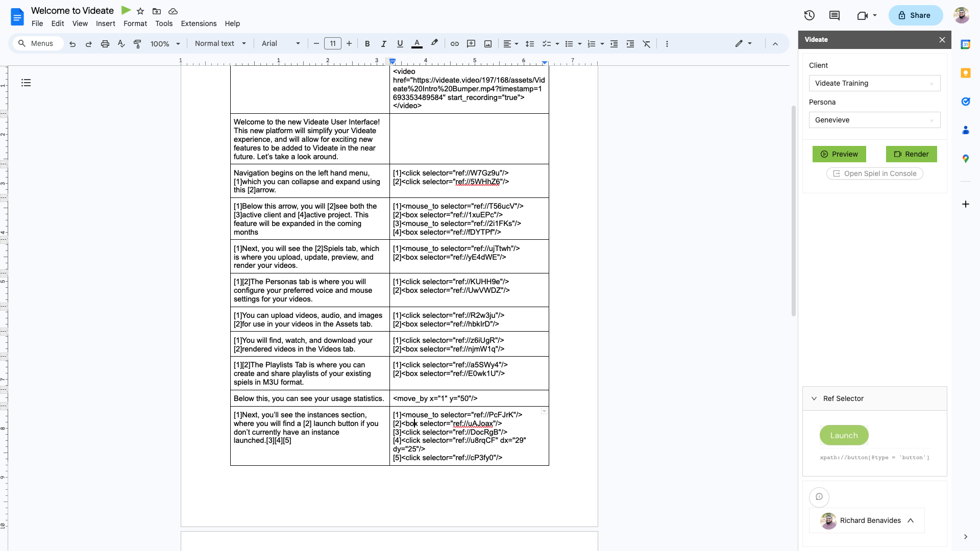980x551 pixels.
Task: Insert a link using link icon
Action: (455, 44)
